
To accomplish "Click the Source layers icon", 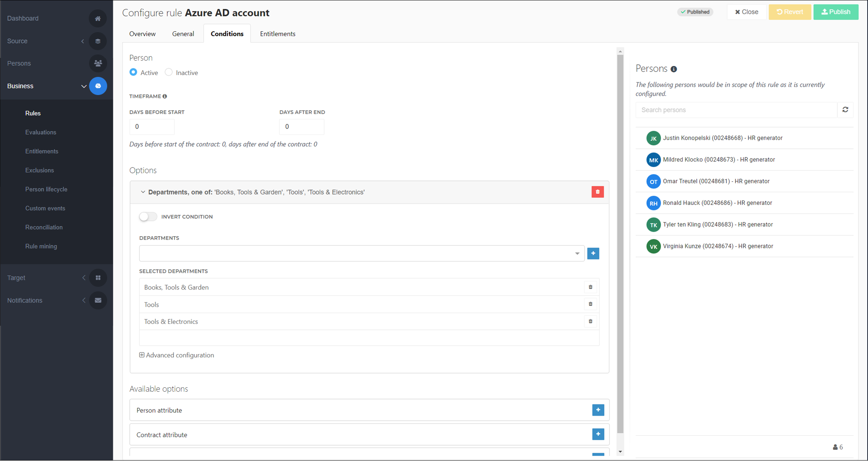I will click(98, 41).
